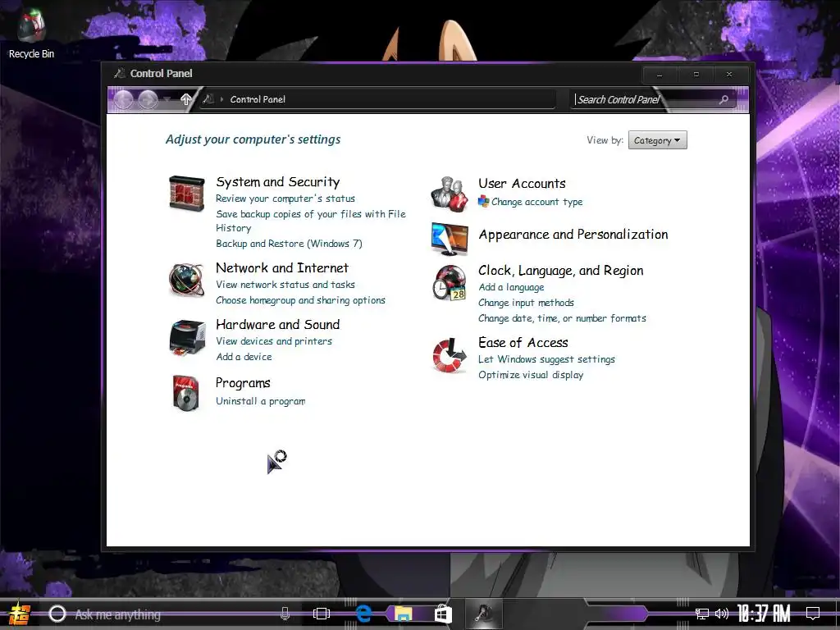The image size is (840, 630).
Task: Open Hardware and Sound heading
Action: 277,325
